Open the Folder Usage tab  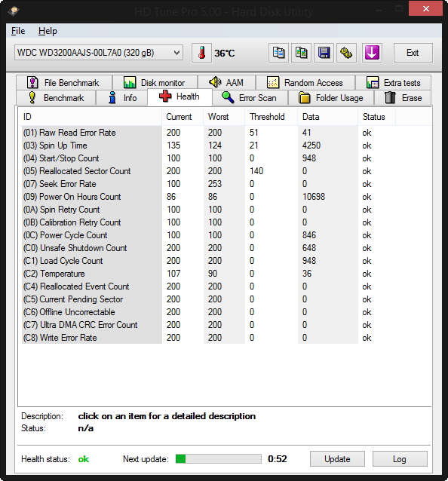coord(331,98)
